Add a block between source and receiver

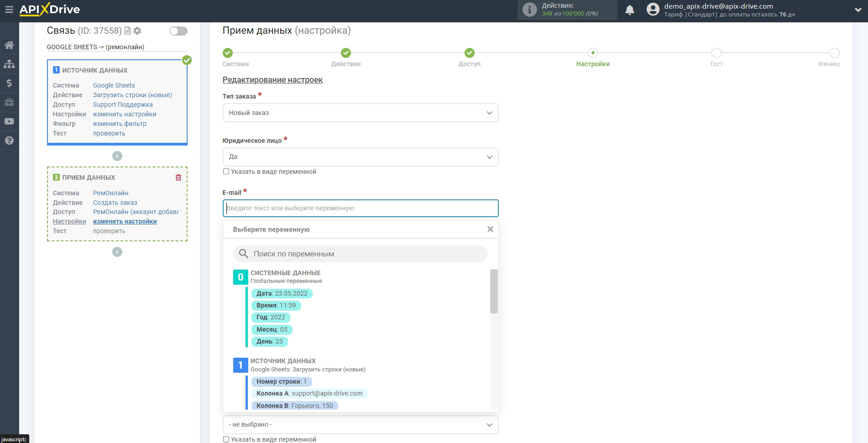pyautogui.click(x=117, y=156)
